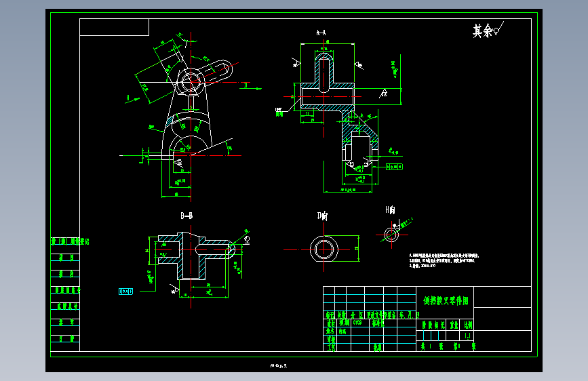The width and height of the screenshot is (588, 381).
Task: Click the '倒挡拨叉零件图' drawing title
Action: [x=446, y=301]
